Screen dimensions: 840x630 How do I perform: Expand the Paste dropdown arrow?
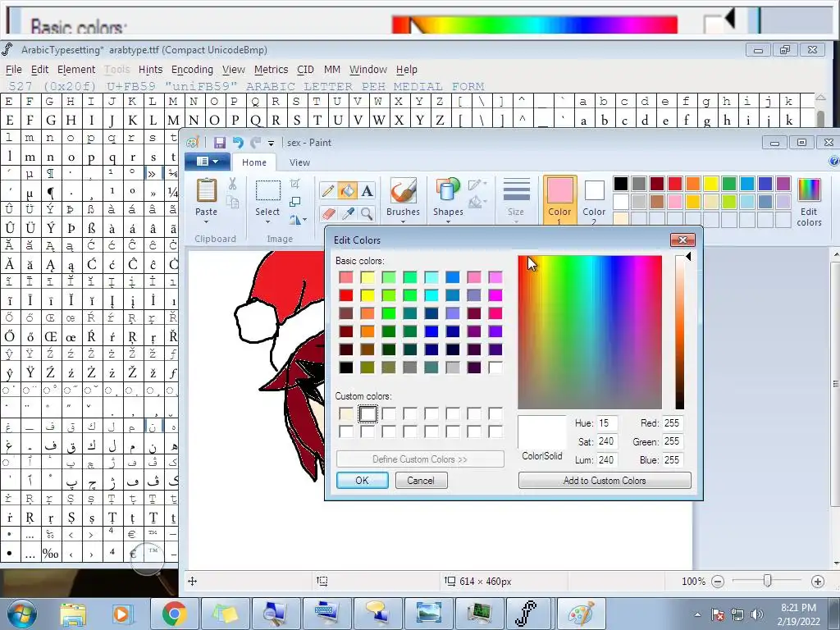tap(206, 221)
